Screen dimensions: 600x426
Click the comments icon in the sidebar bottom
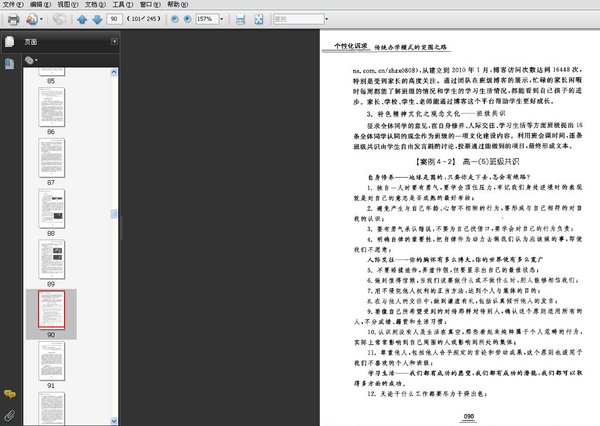tap(10, 394)
